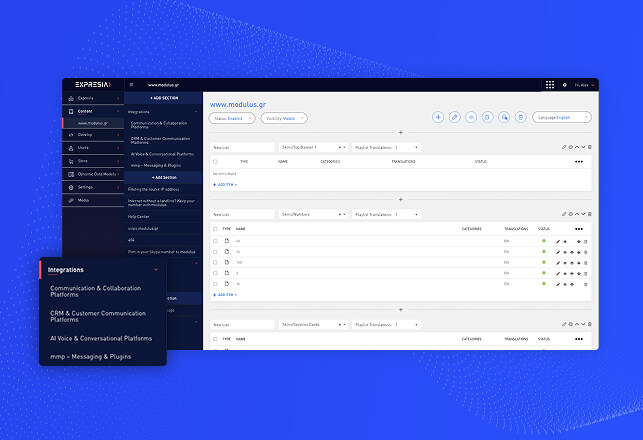Image resolution: width=643 pixels, height=440 pixels.
Task: Click the eye preview icon in page toolbar
Action: [471, 117]
